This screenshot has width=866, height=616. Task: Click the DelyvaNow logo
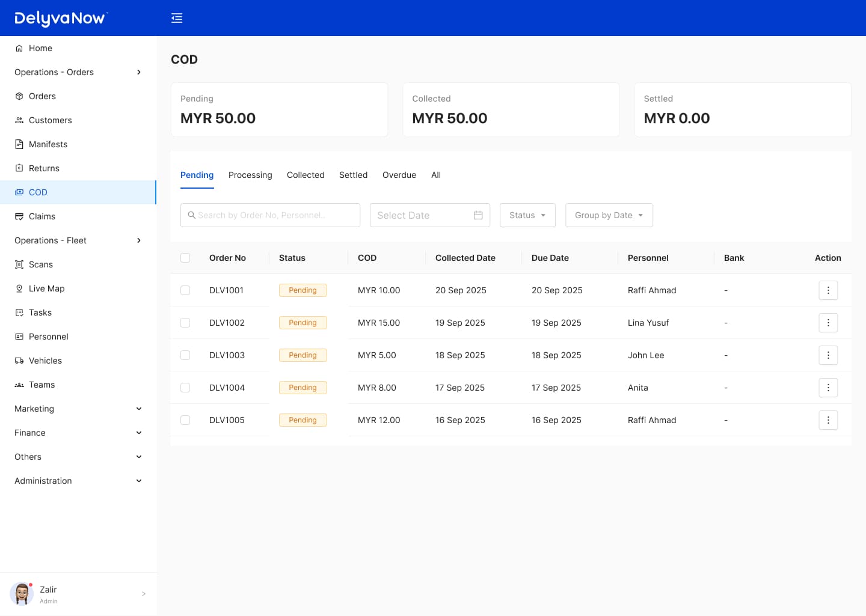pos(61,19)
